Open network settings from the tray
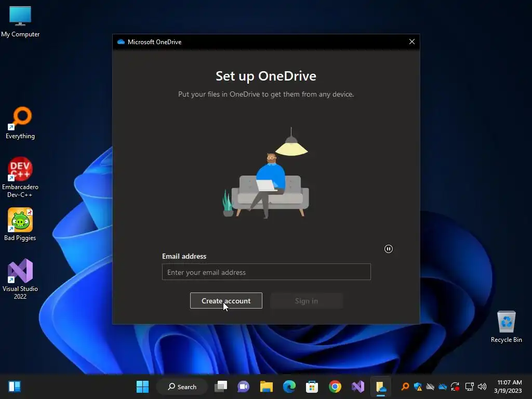Screen dimensions: 532x399 [470, 387]
